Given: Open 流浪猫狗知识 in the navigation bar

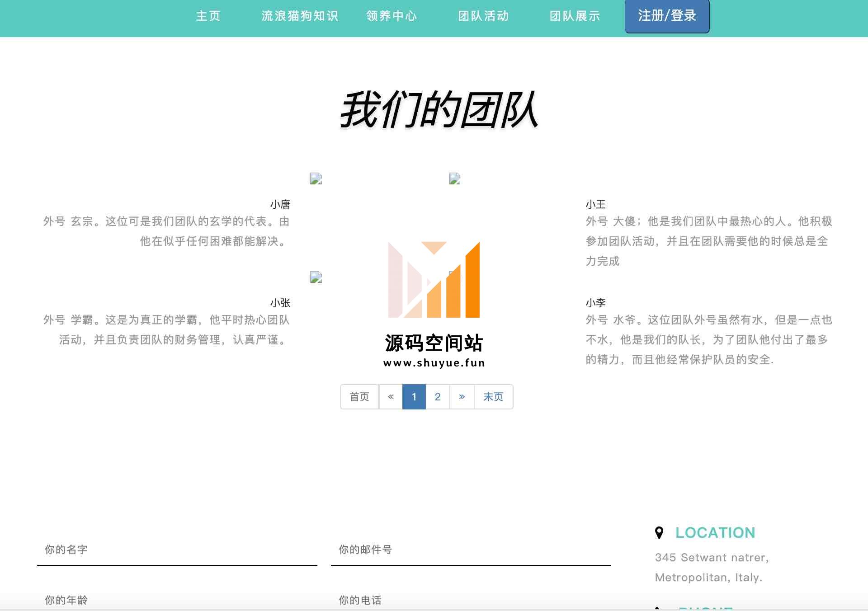Looking at the screenshot, I should [x=300, y=16].
